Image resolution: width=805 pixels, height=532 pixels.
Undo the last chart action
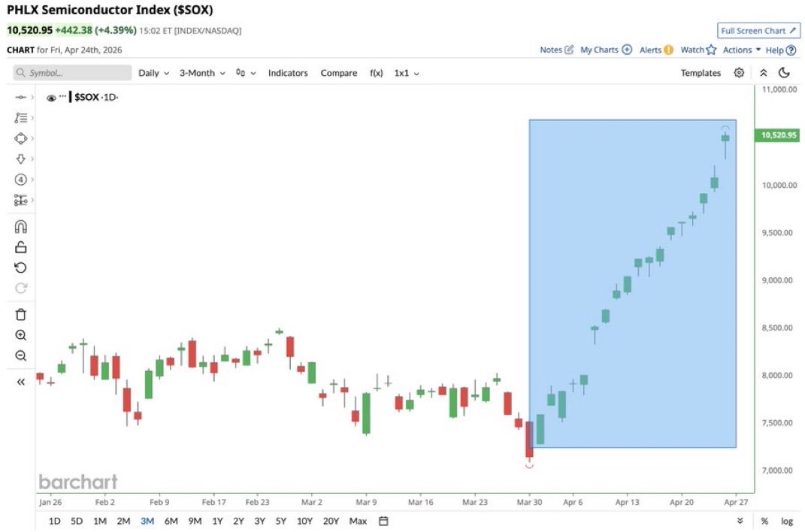[x=20, y=268]
